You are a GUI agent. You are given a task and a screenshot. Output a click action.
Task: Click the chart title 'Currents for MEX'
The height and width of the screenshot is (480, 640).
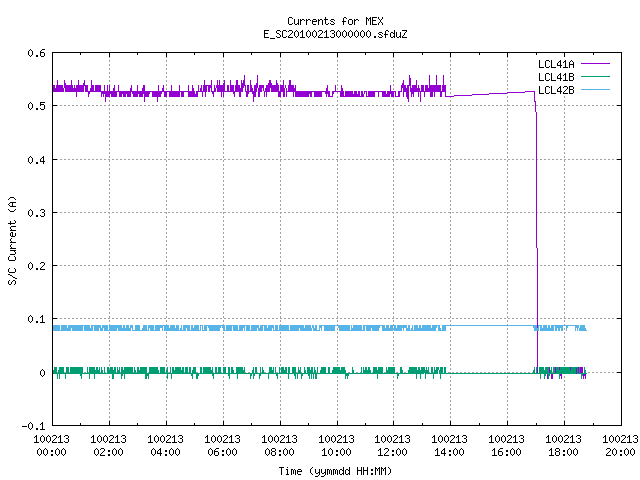pos(335,21)
